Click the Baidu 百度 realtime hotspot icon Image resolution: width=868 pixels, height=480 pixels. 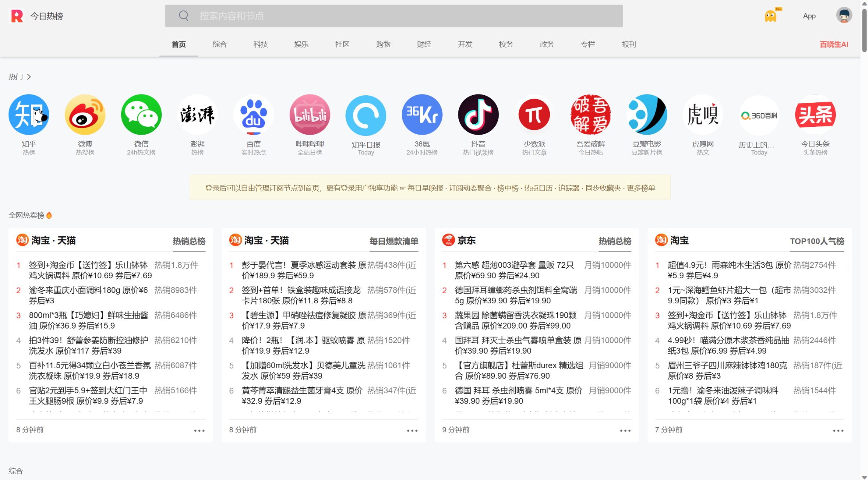254,115
